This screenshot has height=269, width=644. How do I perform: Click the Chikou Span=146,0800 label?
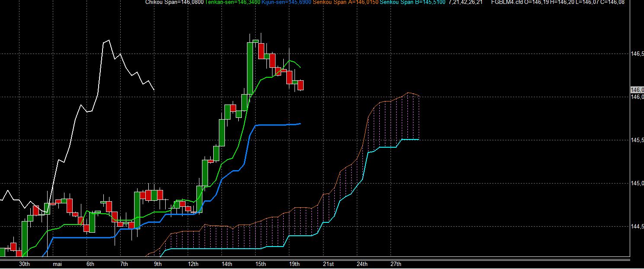coord(175,2)
